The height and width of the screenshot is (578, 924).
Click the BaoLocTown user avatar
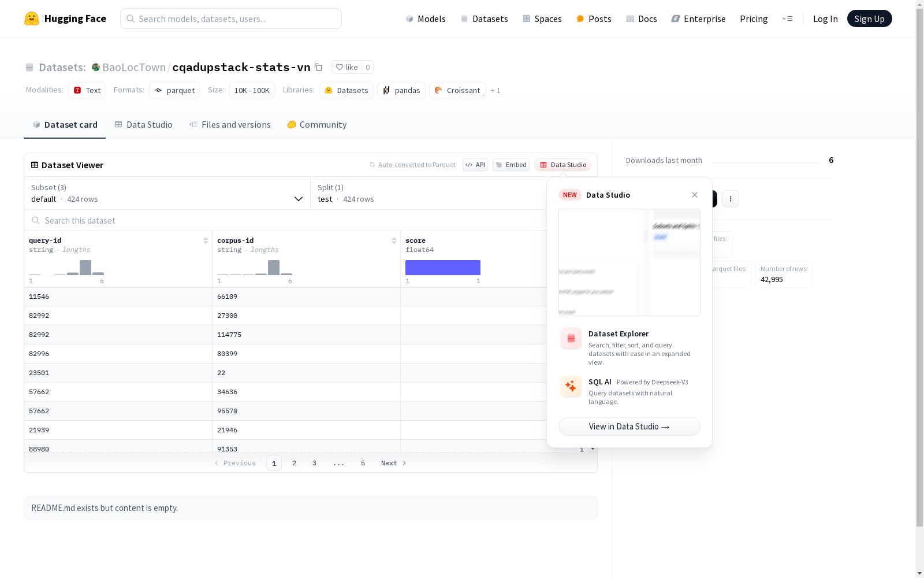96,67
